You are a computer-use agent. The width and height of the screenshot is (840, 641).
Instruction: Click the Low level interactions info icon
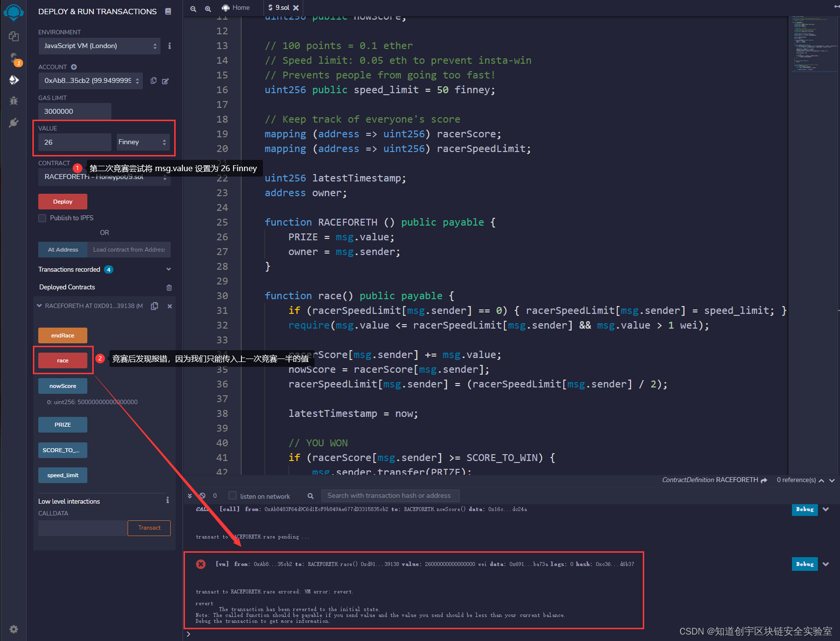[168, 500]
